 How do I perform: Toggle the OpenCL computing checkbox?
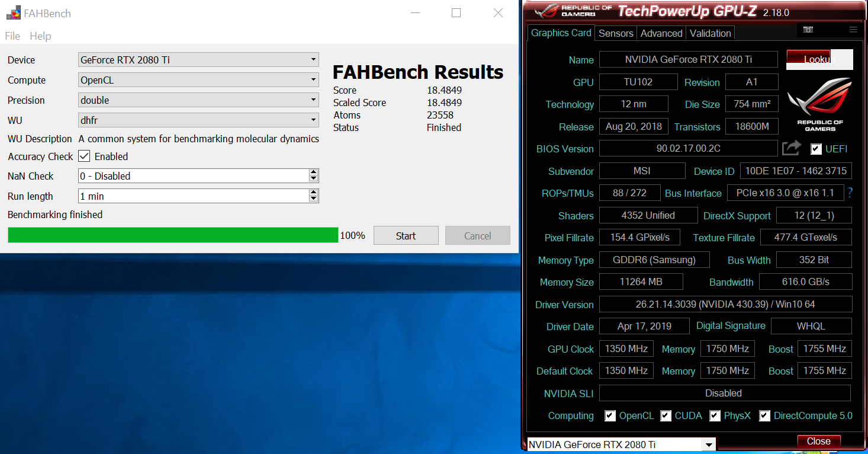(x=610, y=415)
